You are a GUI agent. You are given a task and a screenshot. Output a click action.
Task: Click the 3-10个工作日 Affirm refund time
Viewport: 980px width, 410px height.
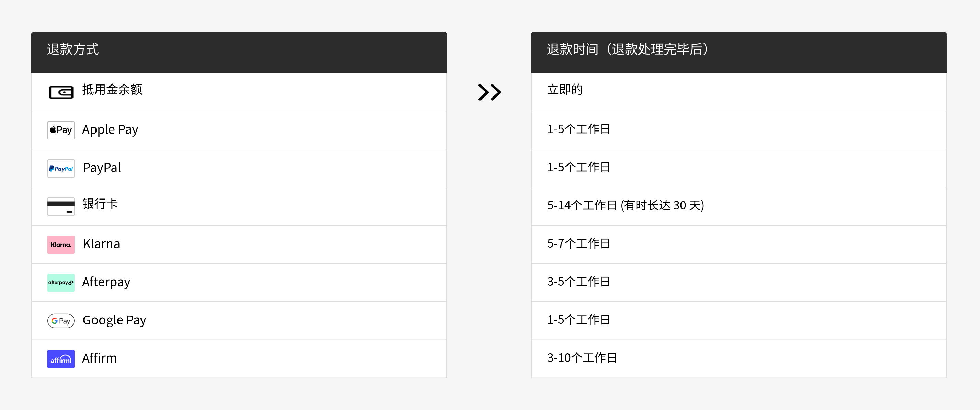click(x=582, y=358)
